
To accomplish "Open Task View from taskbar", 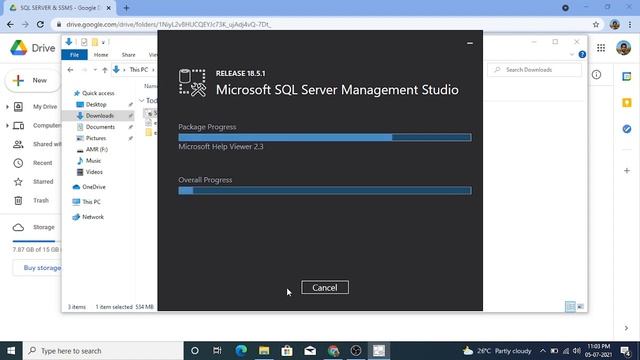I will [217, 351].
